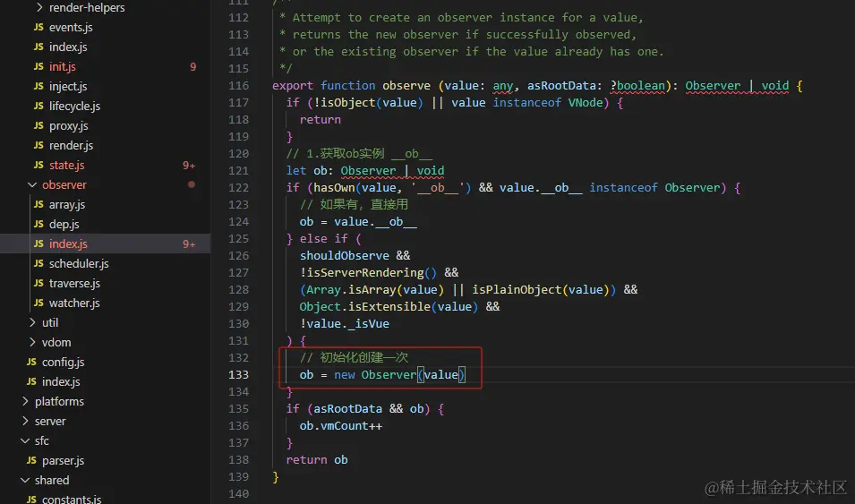The image size is (855, 504).
Task: Open render.js file
Action: (x=71, y=145)
